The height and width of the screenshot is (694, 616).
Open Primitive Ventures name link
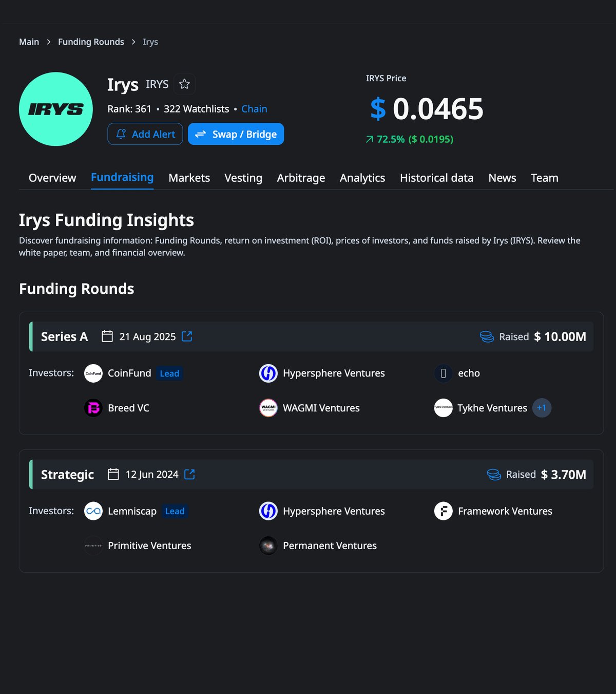(x=149, y=546)
